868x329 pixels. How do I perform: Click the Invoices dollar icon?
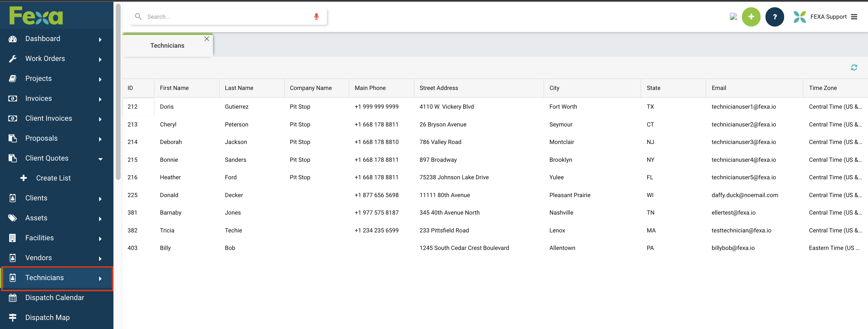12,98
